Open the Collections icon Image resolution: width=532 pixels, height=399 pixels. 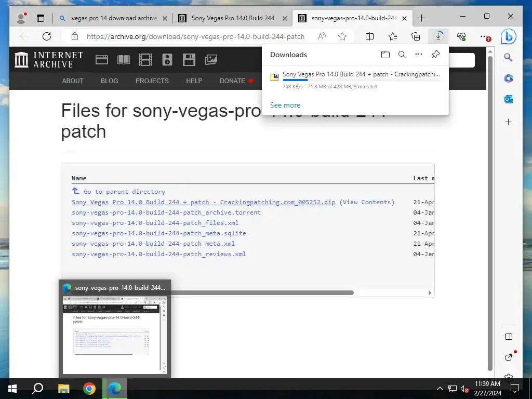416,36
